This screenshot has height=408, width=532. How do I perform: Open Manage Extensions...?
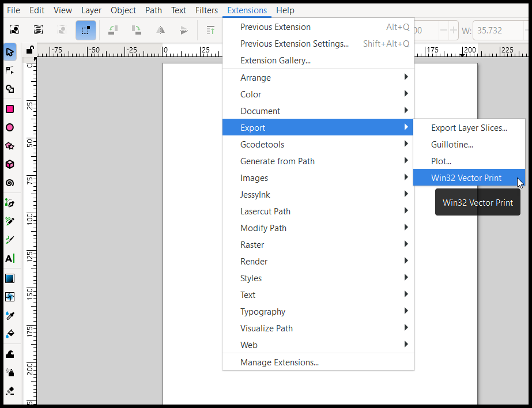coord(280,362)
